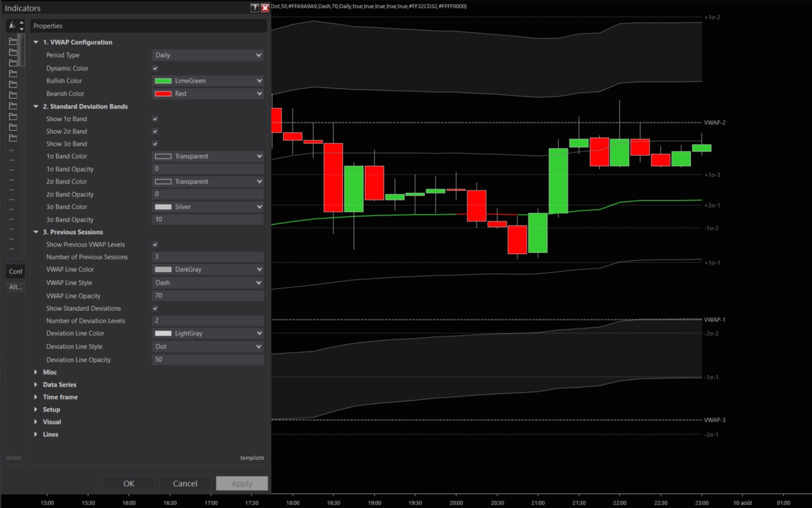Toggle Show Previous VWAP Levels checkbox

(155, 244)
